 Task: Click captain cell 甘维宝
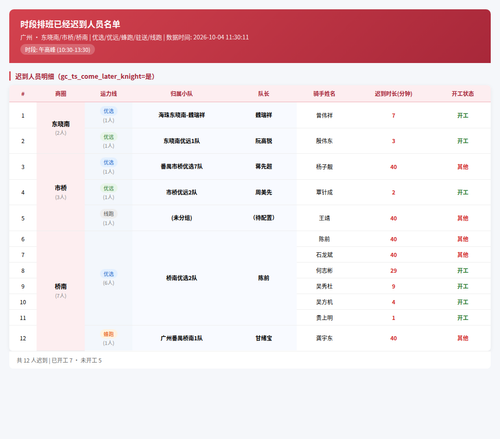[263, 338]
